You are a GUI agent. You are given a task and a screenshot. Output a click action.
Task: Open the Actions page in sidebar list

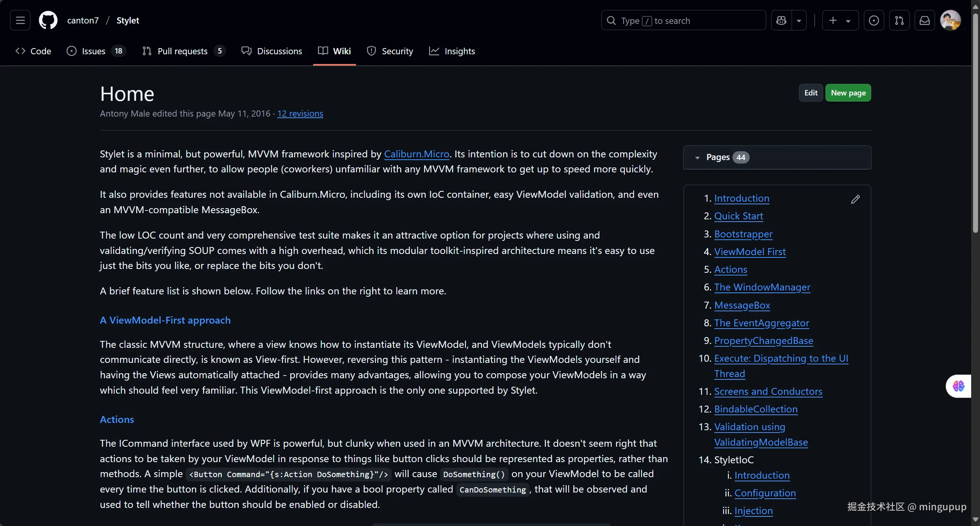point(730,269)
